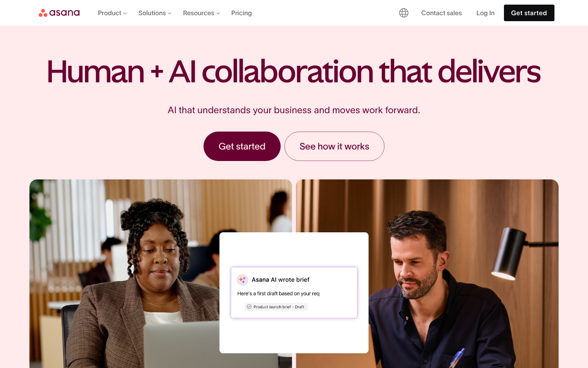Click the See how it works button
The width and height of the screenshot is (588, 368).
coord(334,146)
